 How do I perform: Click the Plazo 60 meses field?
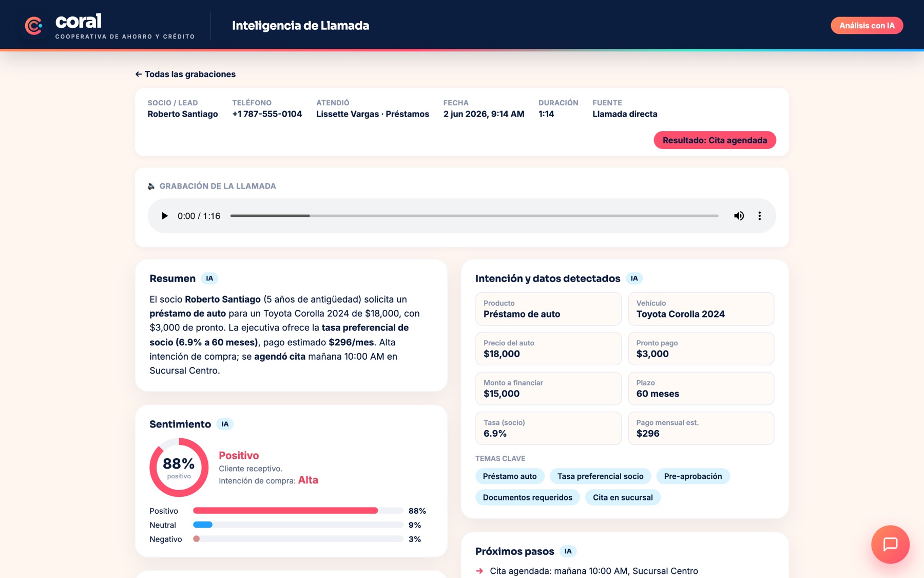point(701,388)
